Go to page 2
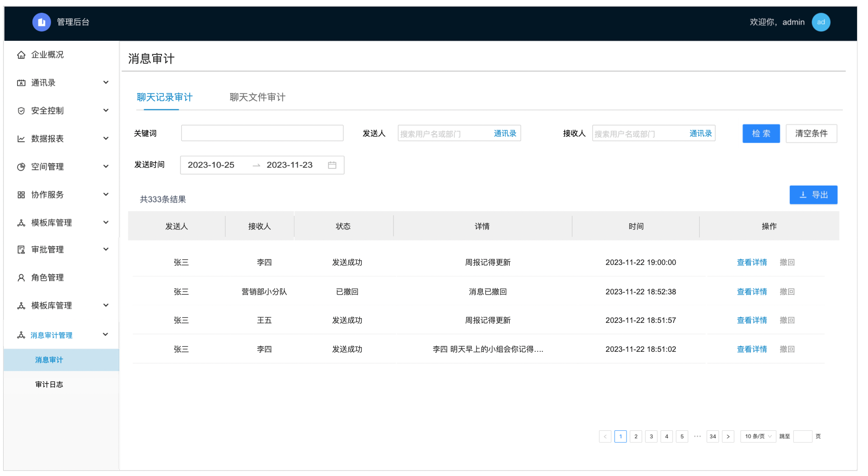The width and height of the screenshot is (868, 476). tap(636, 437)
